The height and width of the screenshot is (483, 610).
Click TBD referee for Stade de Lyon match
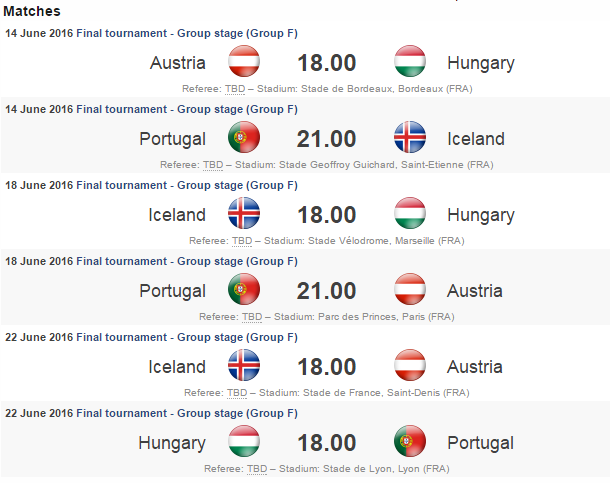coord(256,469)
